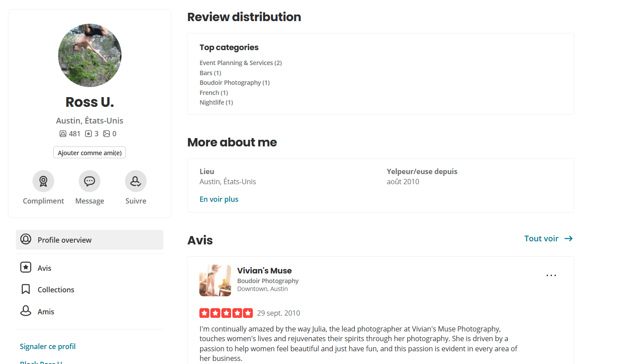
Task: Click the Vivian's Muse business thumbnail
Action: 215,280
